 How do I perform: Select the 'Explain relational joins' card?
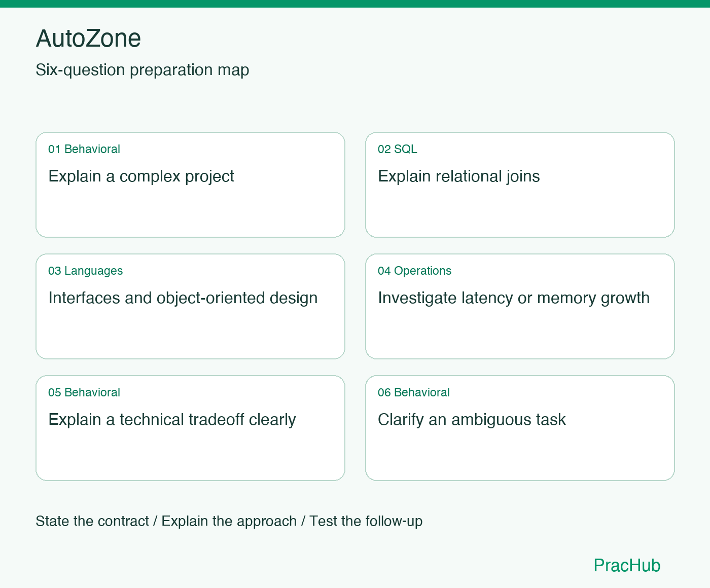tap(520, 185)
